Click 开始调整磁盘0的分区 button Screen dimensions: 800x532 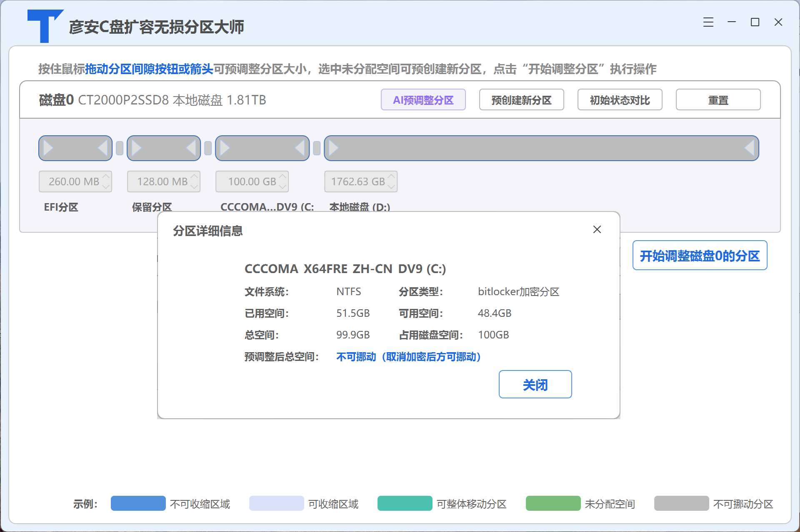(x=700, y=256)
